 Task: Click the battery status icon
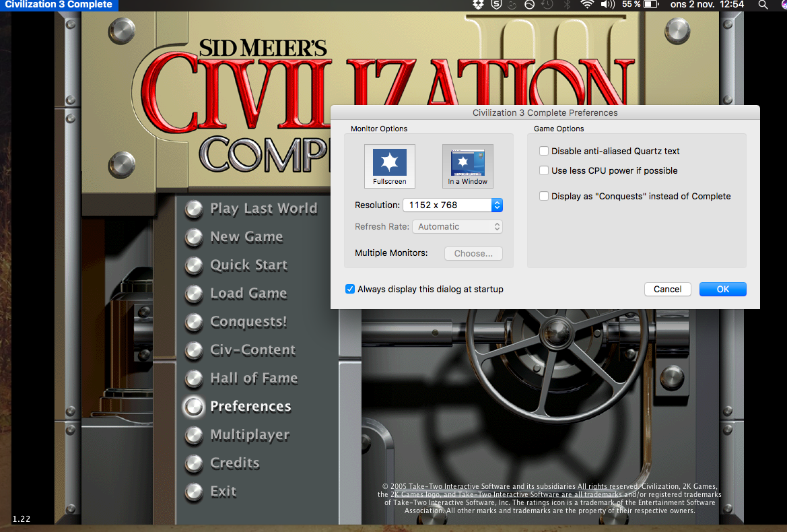tap(651, 5)
